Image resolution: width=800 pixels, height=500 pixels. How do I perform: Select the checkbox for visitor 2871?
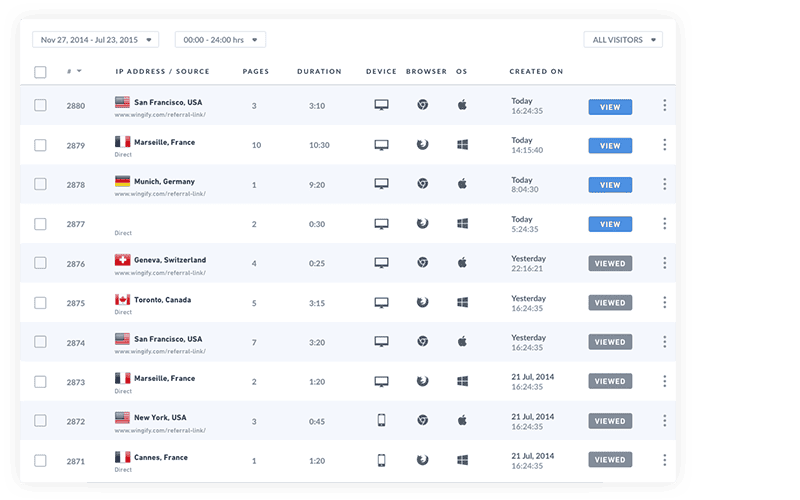40,460
